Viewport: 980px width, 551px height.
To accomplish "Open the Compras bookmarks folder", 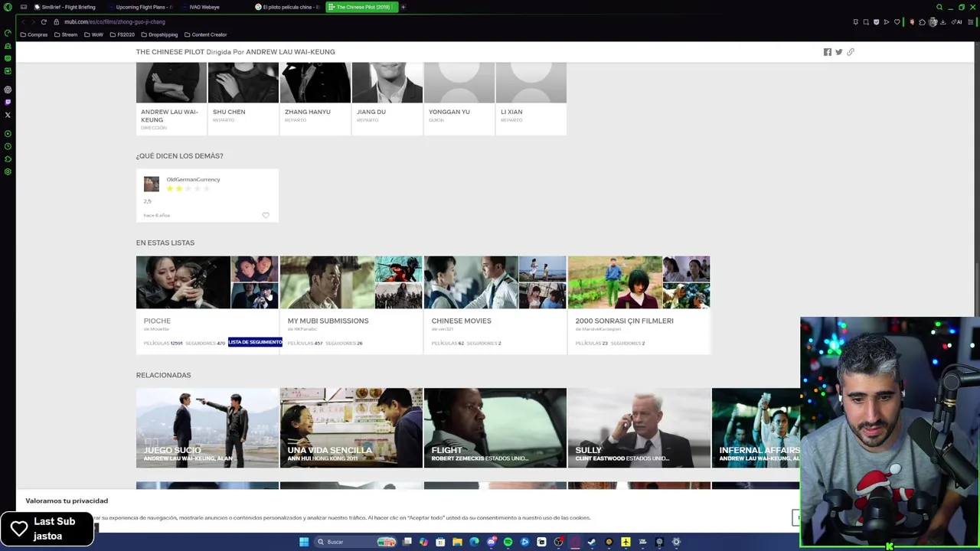I will (34, 34).
